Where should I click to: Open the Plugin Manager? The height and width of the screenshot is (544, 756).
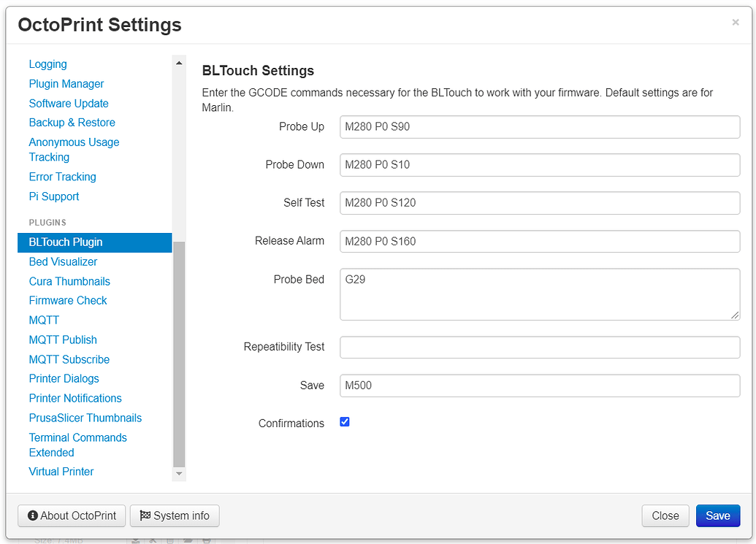[x=66, y=83]
